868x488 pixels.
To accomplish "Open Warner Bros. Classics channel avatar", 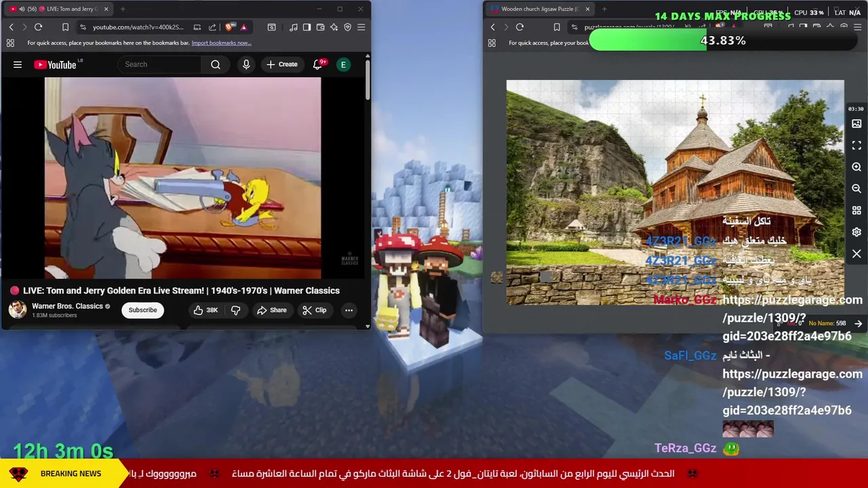I will click(18, 310).
